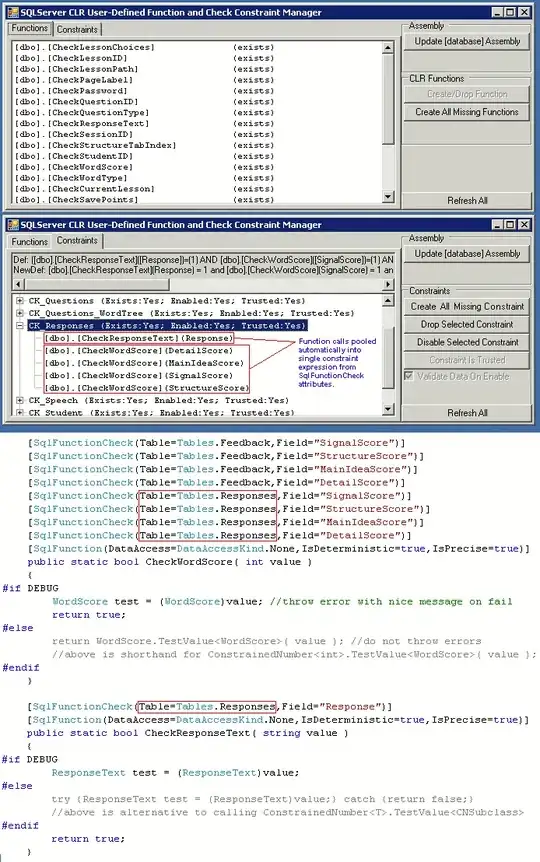Image resolution: width=540 pixels, height=862 pixels.
Task: Select [dbo].[CheckStudentID] function row
Action: coord(144,156)
